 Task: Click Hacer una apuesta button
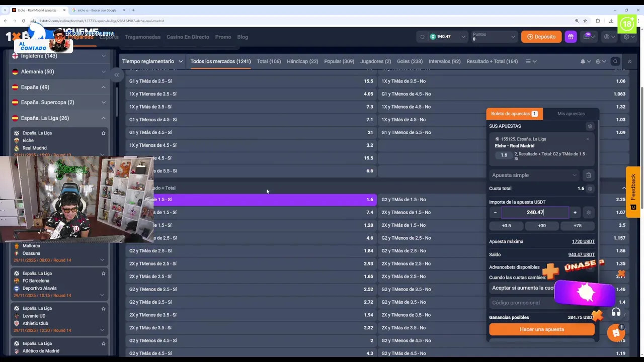pos(542,329)
